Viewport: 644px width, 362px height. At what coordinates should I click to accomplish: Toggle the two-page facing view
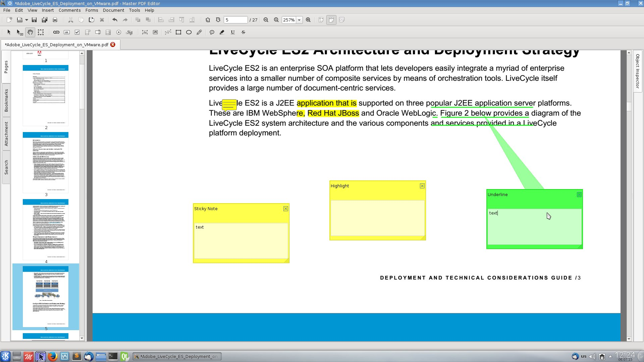[342, 20]
